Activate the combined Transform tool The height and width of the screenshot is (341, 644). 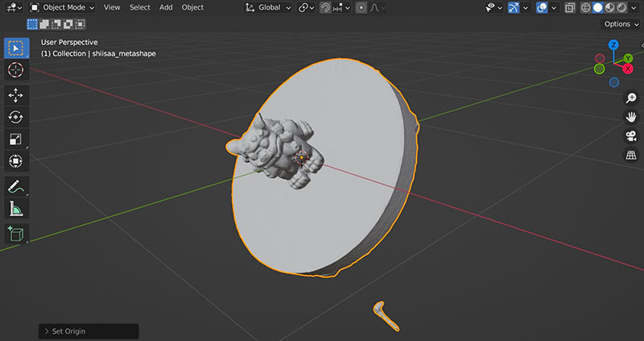[15, 161]
